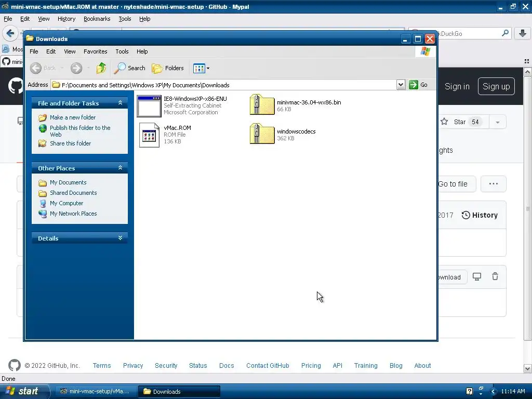Image resolution: width=532 pixels, height=399 pixels.
Task: Open the Explorer Edit menu
Action: click(x=51, y=51)
